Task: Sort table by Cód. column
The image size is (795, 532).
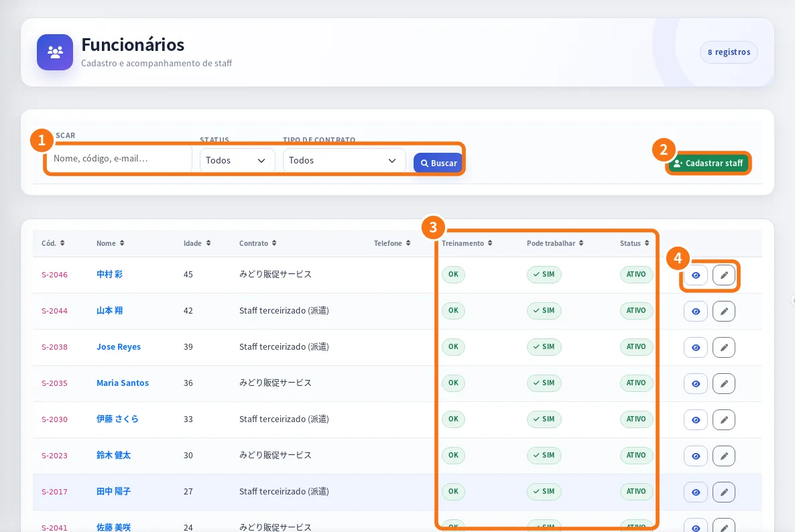Action: pyautogui.click(x=53, y=243)
